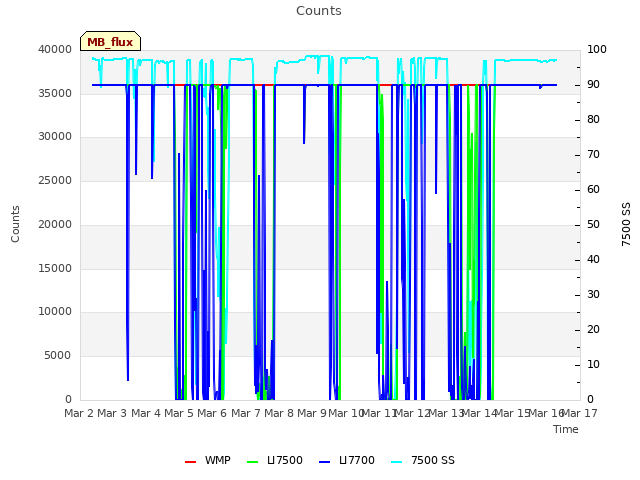Toggle the LI7700 legend entry

pos(347,460)
